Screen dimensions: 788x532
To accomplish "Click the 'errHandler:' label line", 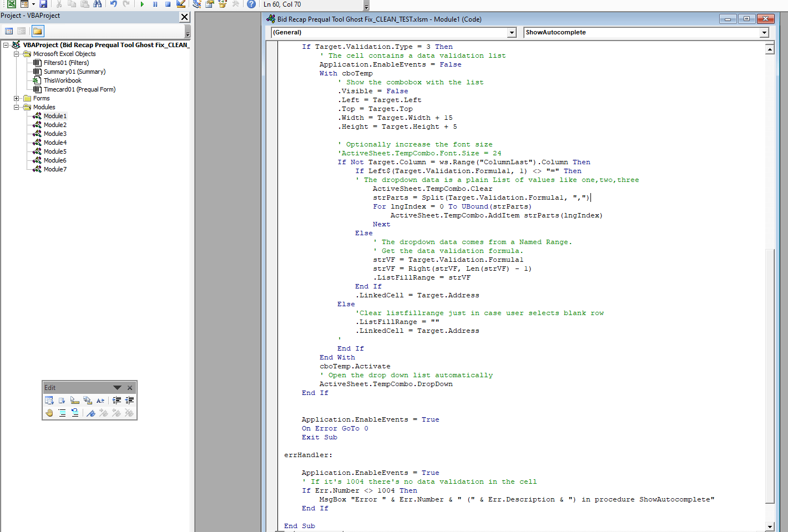I will [308, 455].
